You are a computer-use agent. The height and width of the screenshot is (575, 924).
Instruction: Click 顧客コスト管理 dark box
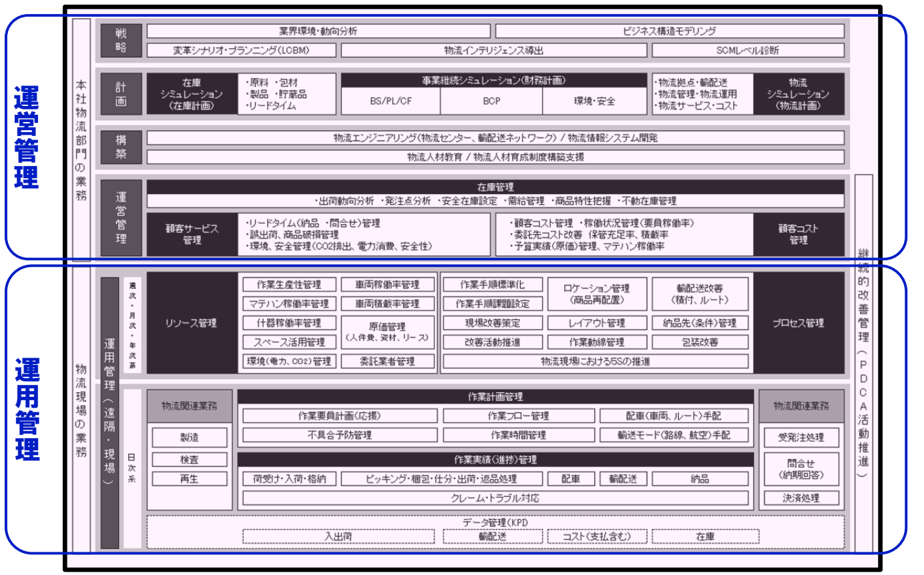pos(798,234)
